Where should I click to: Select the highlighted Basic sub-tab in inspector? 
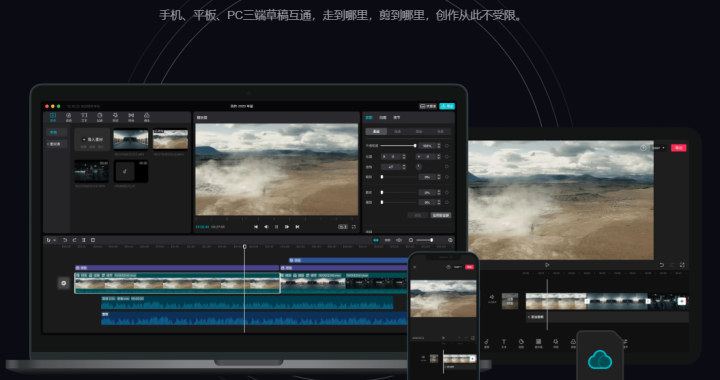coord(376,132)
